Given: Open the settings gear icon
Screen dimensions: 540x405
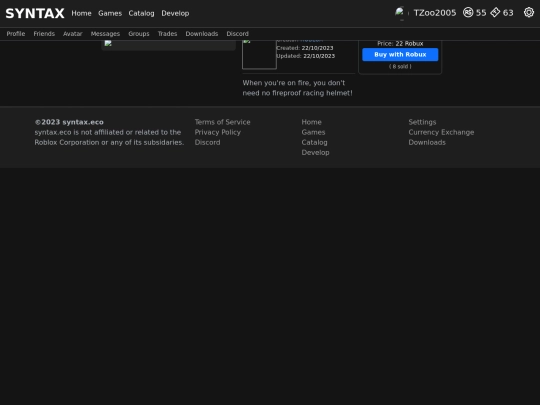Looking at the screenshot, I should [529, 13].
